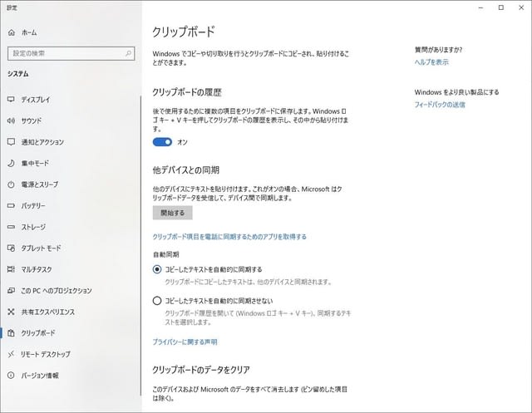Click the Notifications and actions icon
Screen dimensions: 532x413
(x=12, y=142)
